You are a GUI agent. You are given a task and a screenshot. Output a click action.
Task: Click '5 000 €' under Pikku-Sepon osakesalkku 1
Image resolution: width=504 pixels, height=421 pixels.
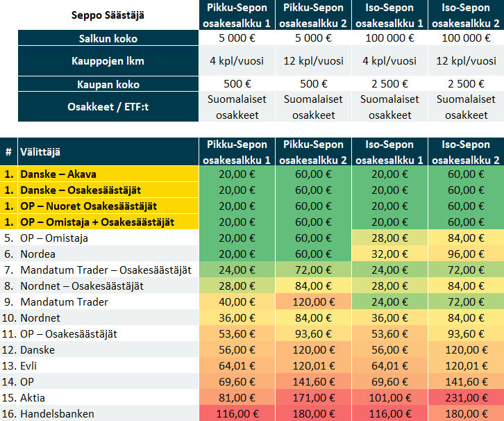tap(237, 38)
